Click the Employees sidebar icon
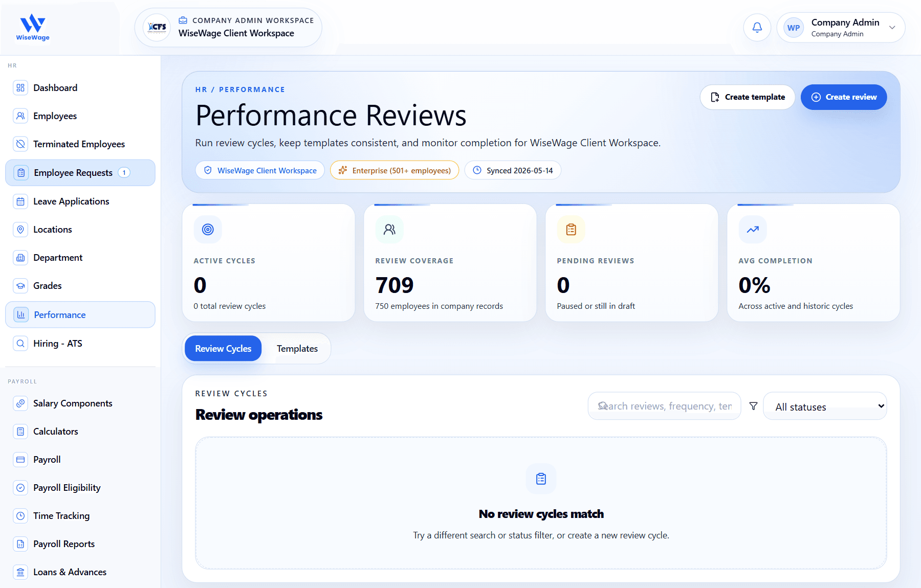This screenshot has height=588, width=921. tap(20, 116)
